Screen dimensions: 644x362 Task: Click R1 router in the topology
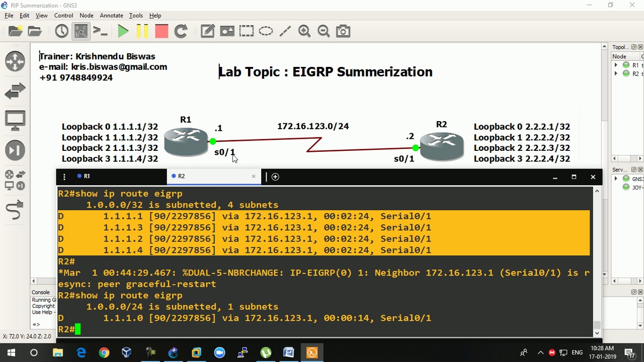tap(186, 142)
